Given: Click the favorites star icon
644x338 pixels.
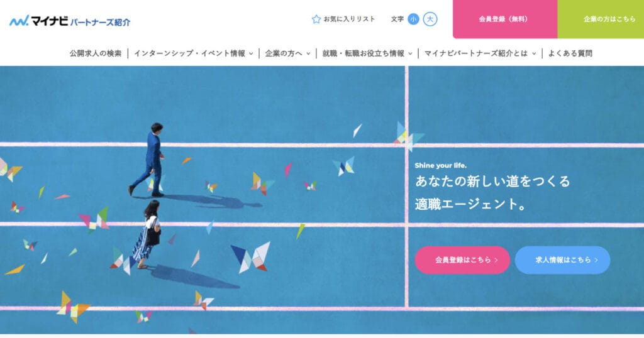Looking at the screenshot, I should [x=316, y=19].
